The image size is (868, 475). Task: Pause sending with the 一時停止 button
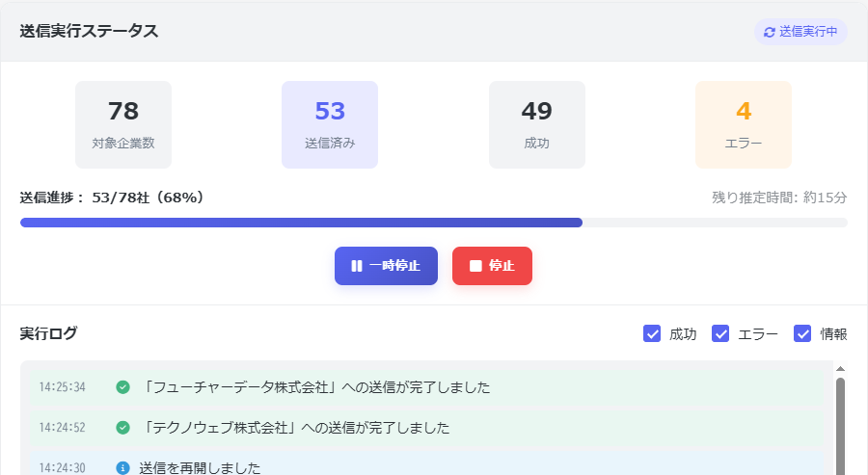point(386,266)
